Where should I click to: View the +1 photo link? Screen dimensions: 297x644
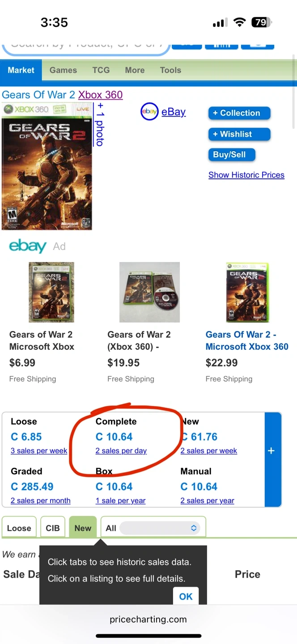pos(100,124)
